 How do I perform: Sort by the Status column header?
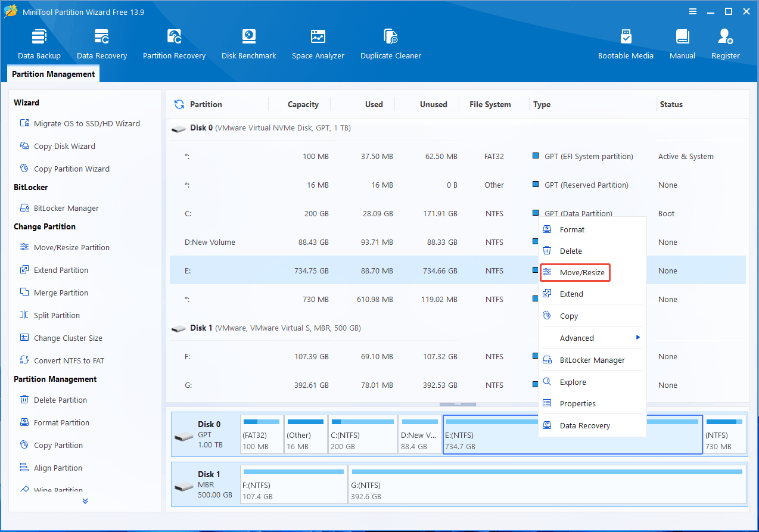(671, 104)
